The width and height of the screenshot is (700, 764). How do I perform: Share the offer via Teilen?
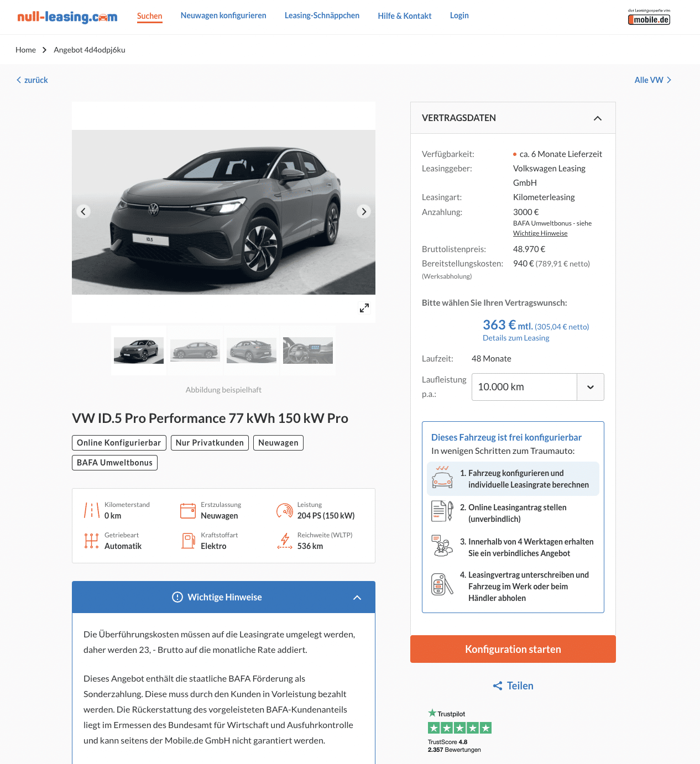pos(513,686)
